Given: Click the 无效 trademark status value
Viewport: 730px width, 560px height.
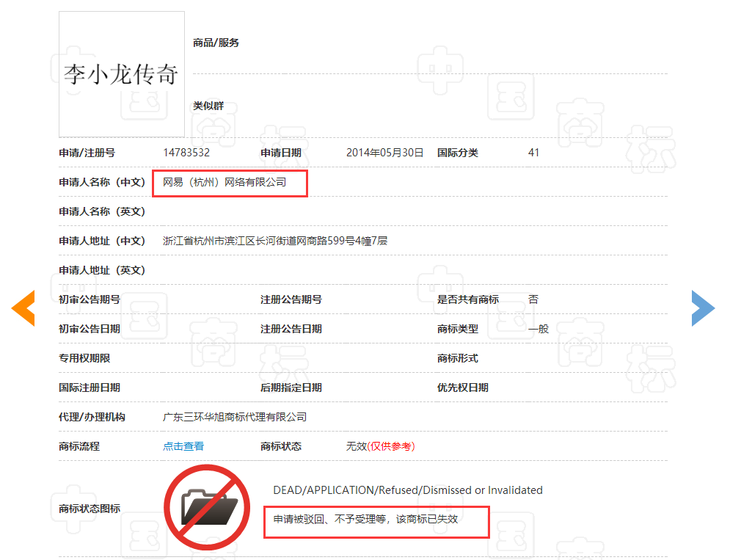Looking at the screenshot, I should tap(356, 446).
